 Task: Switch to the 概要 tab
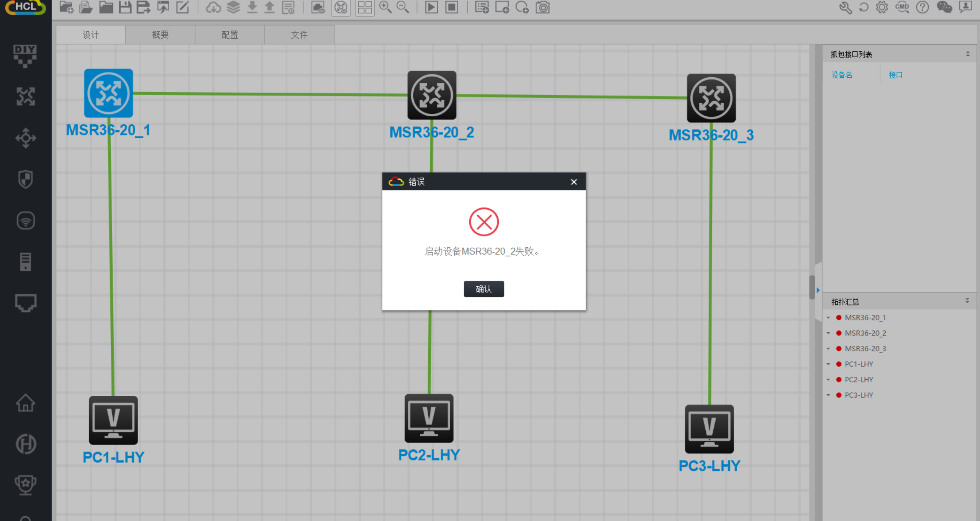(x=160, y=35)
